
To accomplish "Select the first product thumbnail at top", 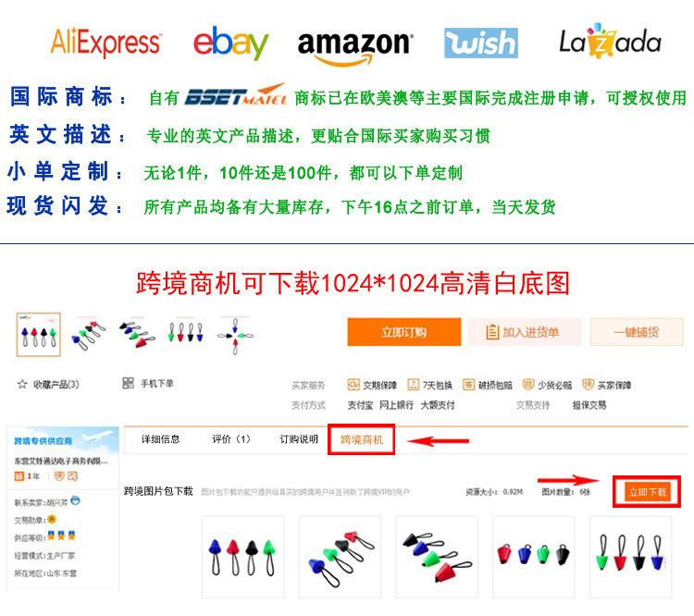I will point(39,335).
